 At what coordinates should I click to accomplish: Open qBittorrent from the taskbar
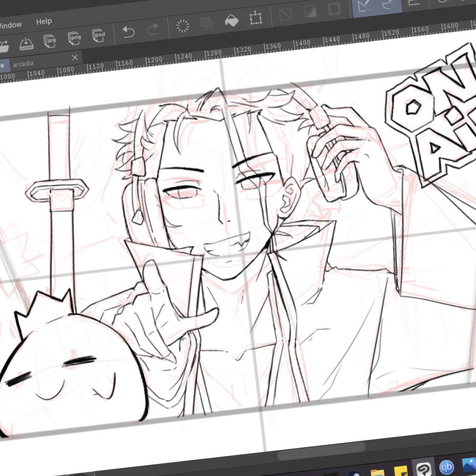(447, 466)
